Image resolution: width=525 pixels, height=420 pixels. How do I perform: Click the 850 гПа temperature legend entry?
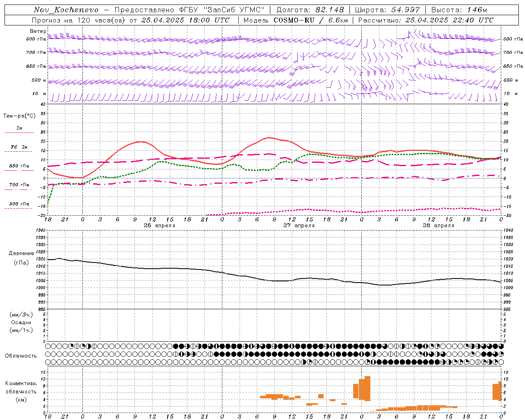click(x=19, y=166)
